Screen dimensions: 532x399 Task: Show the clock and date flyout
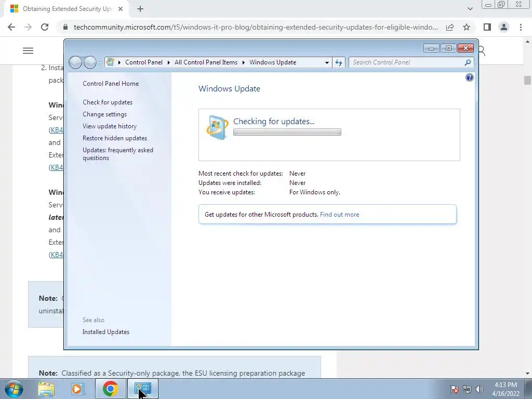(x=506, y=389)
